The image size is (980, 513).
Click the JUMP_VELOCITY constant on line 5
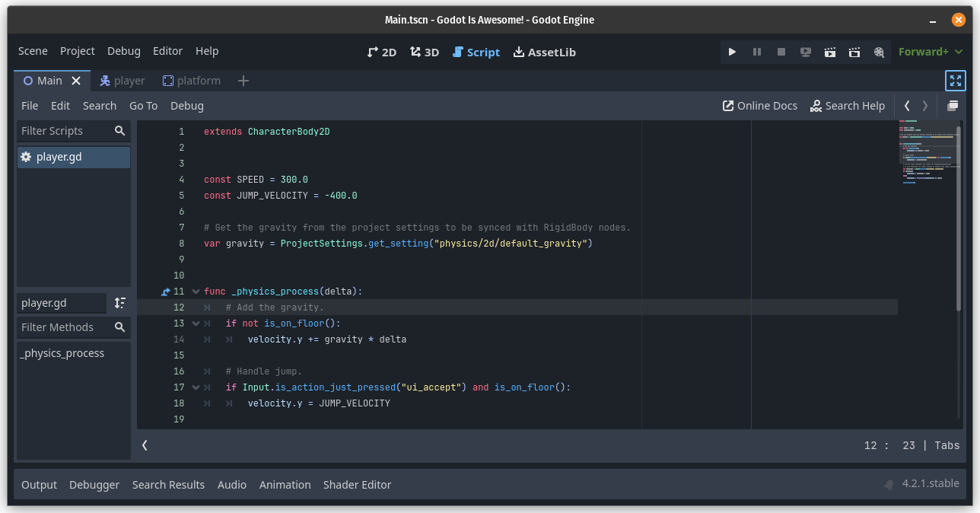coord(272,196)
